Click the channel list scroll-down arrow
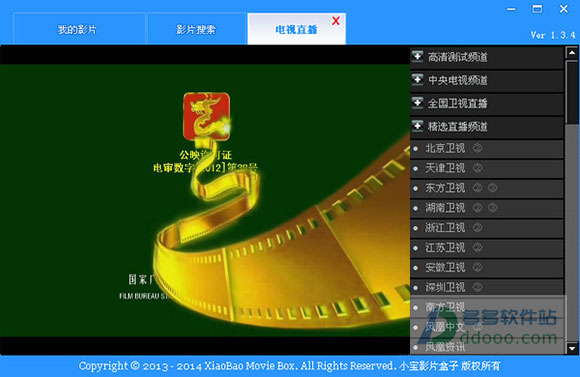The height and width of the screenshot is (377, 580). [x=572, y=348]
